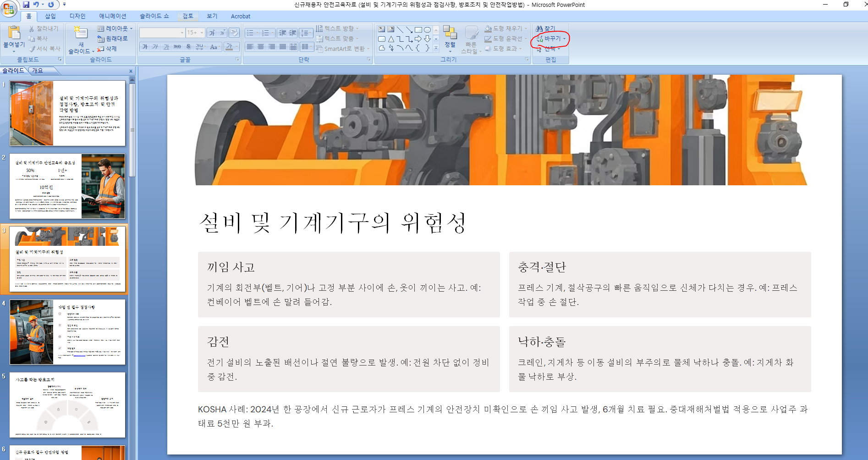Toggle Center text alignment
Screen dimensions: 868x460
pyautogui.click(x=261, y=47)
